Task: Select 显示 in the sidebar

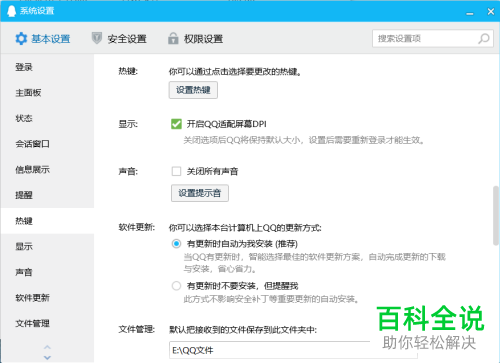Action: (x=47, y=246)
